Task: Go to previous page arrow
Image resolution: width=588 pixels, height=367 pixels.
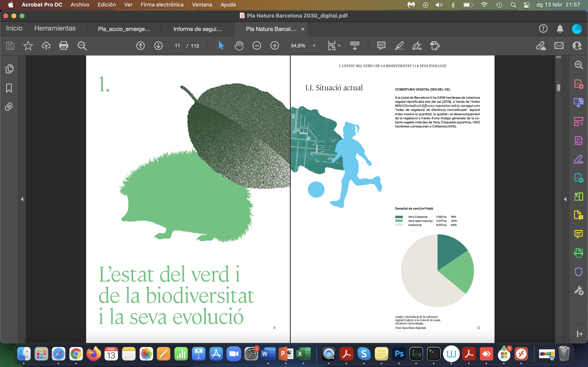Action: [140, 46]
